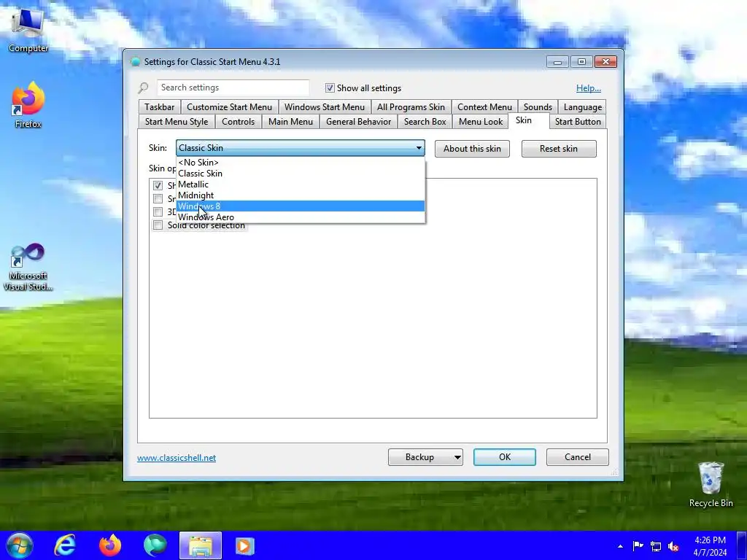This screenshot has width=747, height=560.
Task: Switch to the Main Menu tab
Action: pos(290,122)
